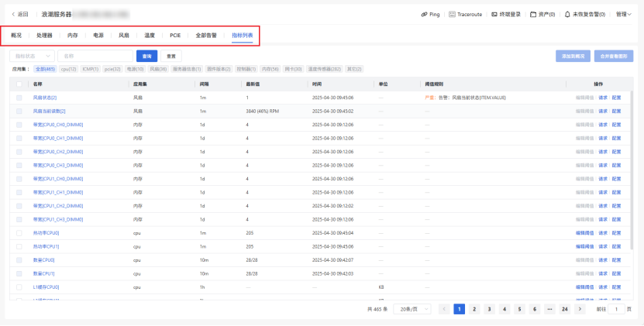The width and height of the screenshot is (644, 326).
Task: Open the 指标状态 status dropdown
Action: (x=32, y=56)
